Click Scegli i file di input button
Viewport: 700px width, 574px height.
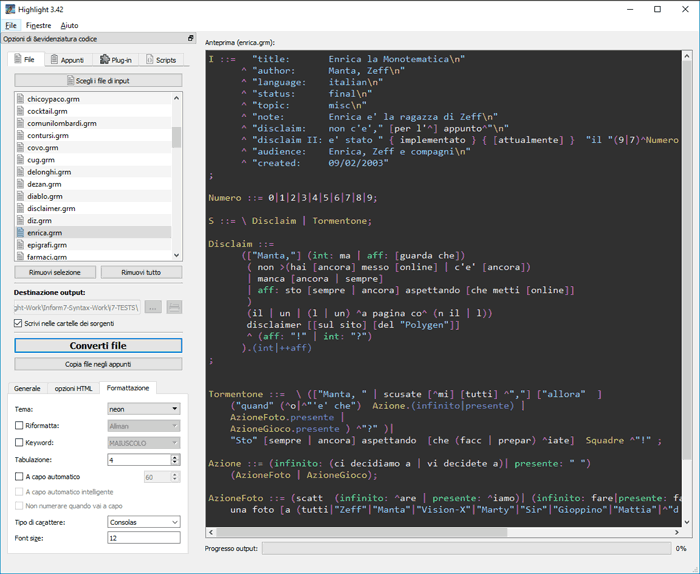pyautogui.click(x=98, y=81)
